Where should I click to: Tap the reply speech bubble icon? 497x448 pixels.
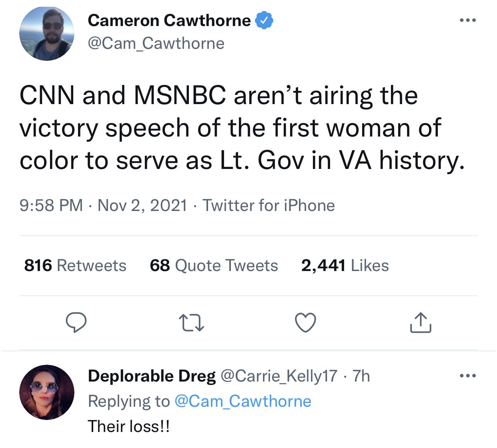(x=76, y=322)
